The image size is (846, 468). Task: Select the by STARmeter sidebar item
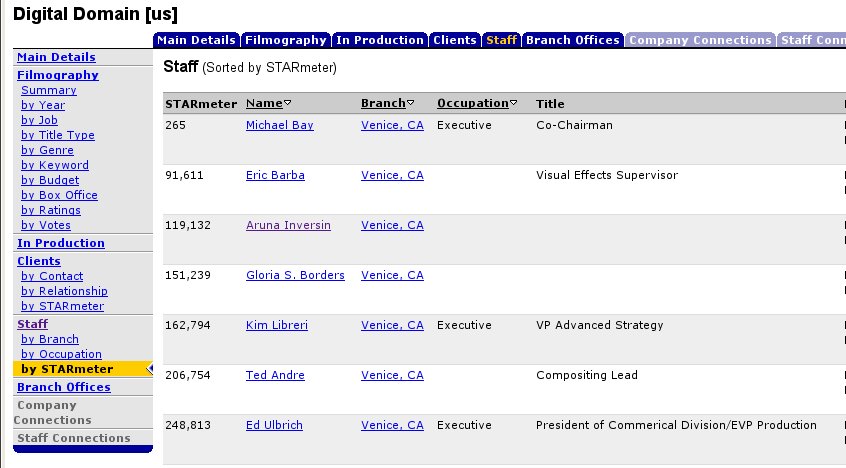point(67,369)
